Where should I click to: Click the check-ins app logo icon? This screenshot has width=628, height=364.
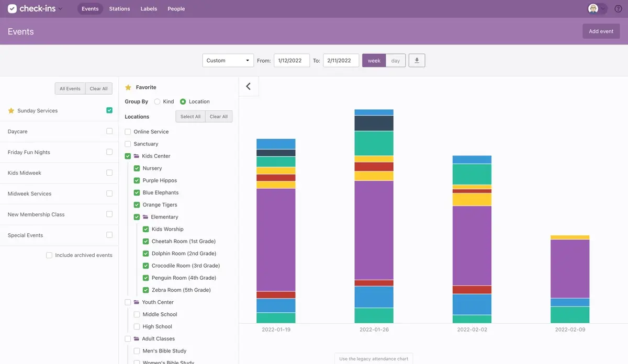(x=12, y=9)
